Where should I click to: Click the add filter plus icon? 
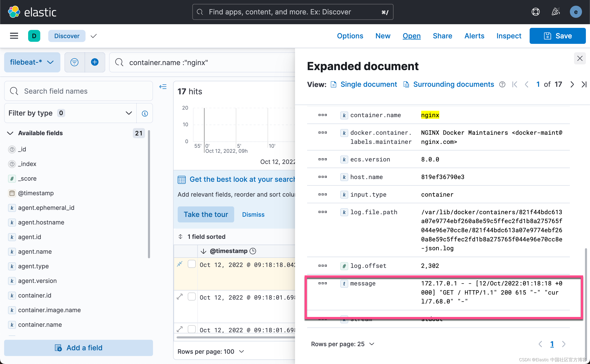click(95, 62)
